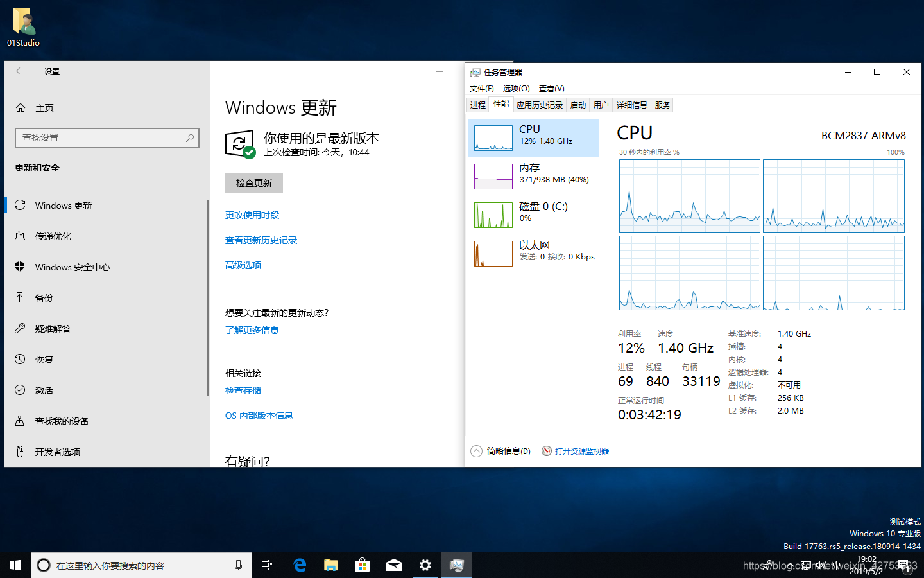Click the resource monitor icon at bottom
This screenshot has width=924, height=578.
[547, 451]
